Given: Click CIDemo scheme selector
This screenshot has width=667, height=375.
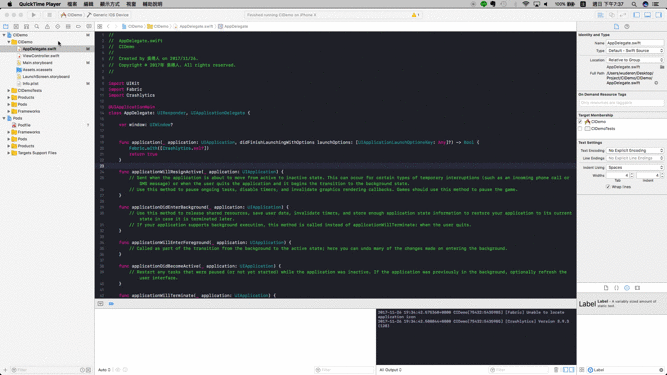Looking at the screenshot, I should coord(71,15).
